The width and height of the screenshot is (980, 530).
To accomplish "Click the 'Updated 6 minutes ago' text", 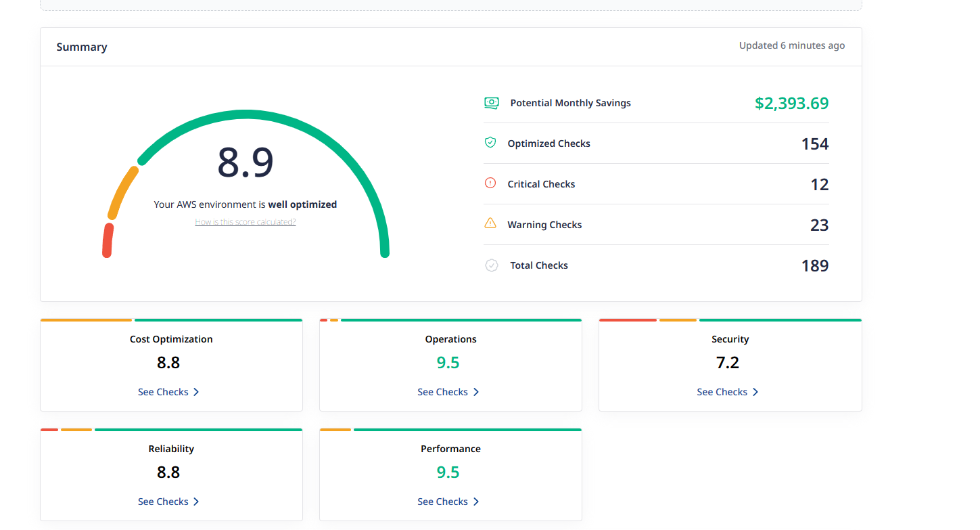I will [x=791, y=45].
